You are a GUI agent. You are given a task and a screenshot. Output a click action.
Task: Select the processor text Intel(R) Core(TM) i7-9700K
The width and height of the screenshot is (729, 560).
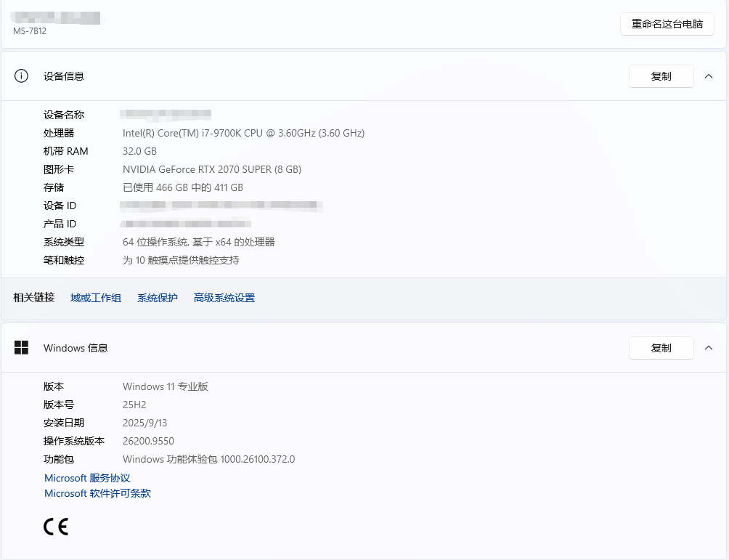(x=182, y=133)
